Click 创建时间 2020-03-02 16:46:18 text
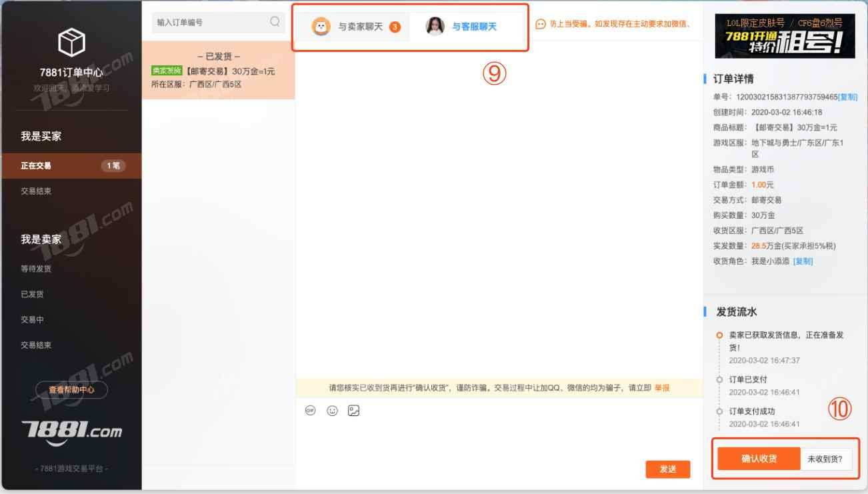 click(767, 112)
